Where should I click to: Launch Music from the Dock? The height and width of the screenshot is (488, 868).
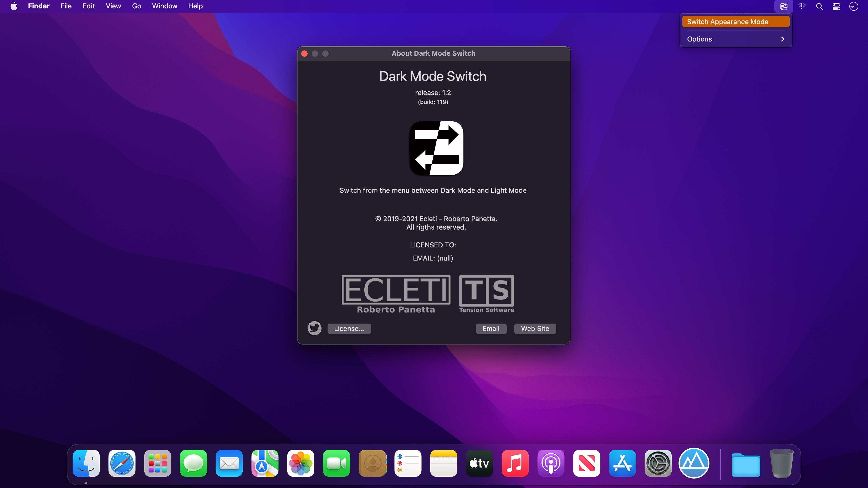[515, 463]
